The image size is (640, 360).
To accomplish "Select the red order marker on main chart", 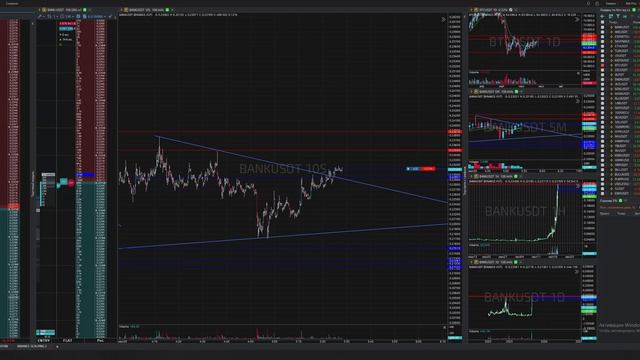I will coord(428,169).
